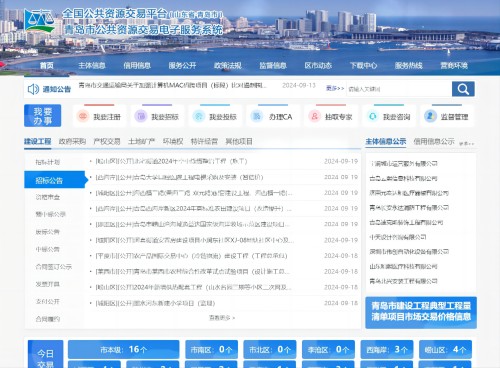Screen dimensions: 500x368
Task: Select 合同履约 in the left sidebar
Action: pyautogui.click(x=47, y=319)
